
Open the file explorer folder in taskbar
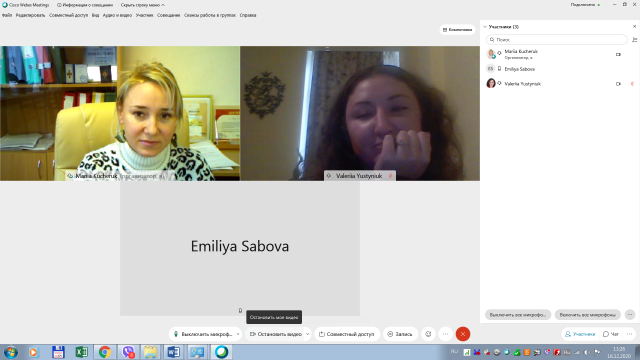coord(150,352)
